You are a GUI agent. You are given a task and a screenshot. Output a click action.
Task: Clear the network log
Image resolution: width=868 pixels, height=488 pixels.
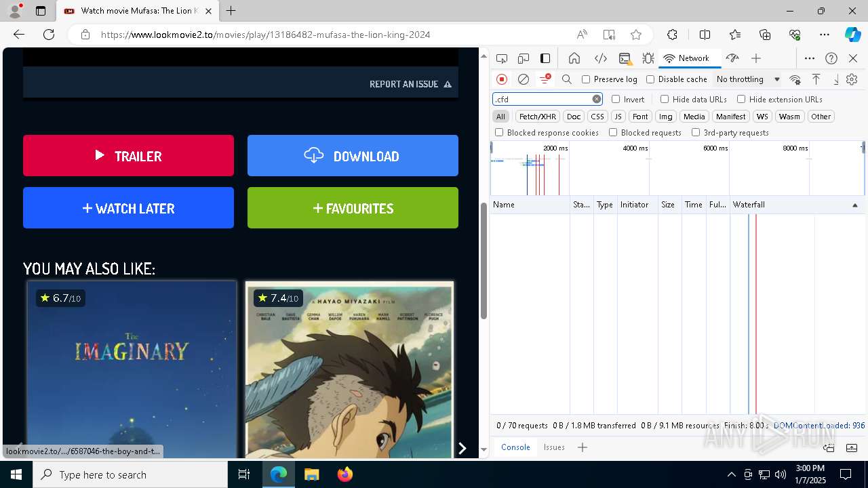(x=524, y=79)
